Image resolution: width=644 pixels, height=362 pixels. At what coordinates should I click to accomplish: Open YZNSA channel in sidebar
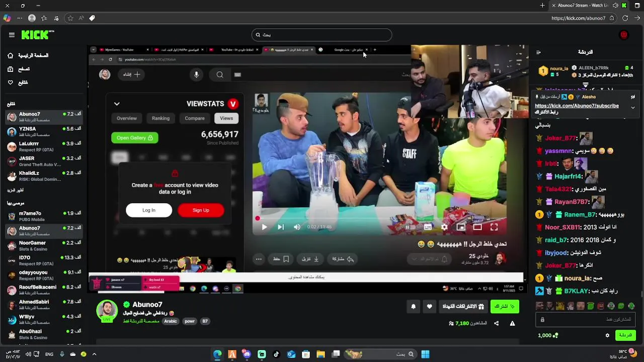44,131
